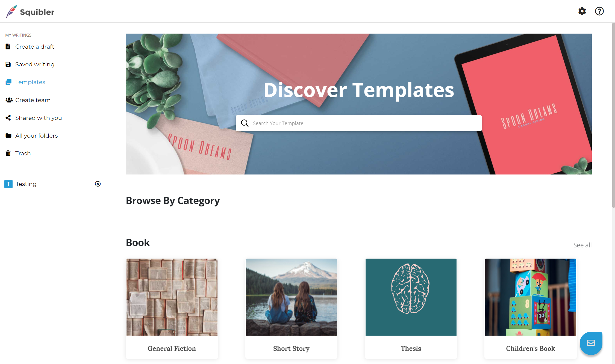Pick the Children's Book template

point(531,309)
